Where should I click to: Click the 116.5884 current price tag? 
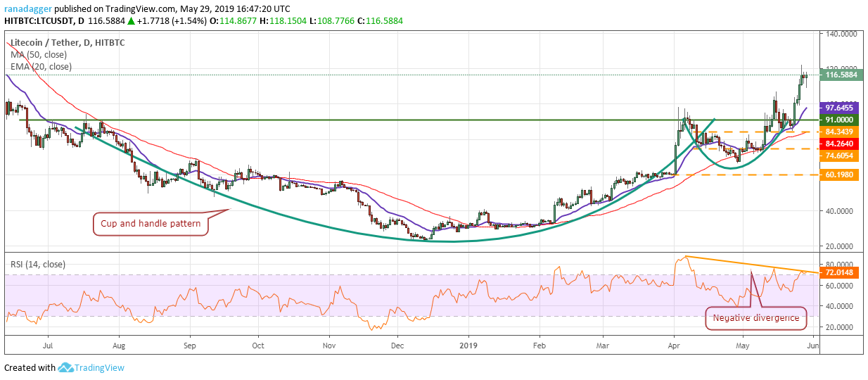pos(842,75)
